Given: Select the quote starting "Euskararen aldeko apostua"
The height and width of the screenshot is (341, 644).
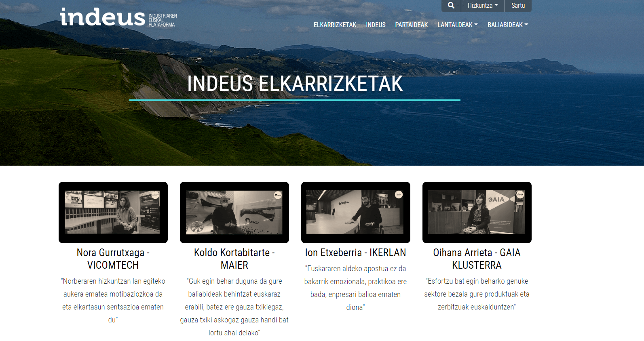Looking at the screenshot, I should 356,288.
